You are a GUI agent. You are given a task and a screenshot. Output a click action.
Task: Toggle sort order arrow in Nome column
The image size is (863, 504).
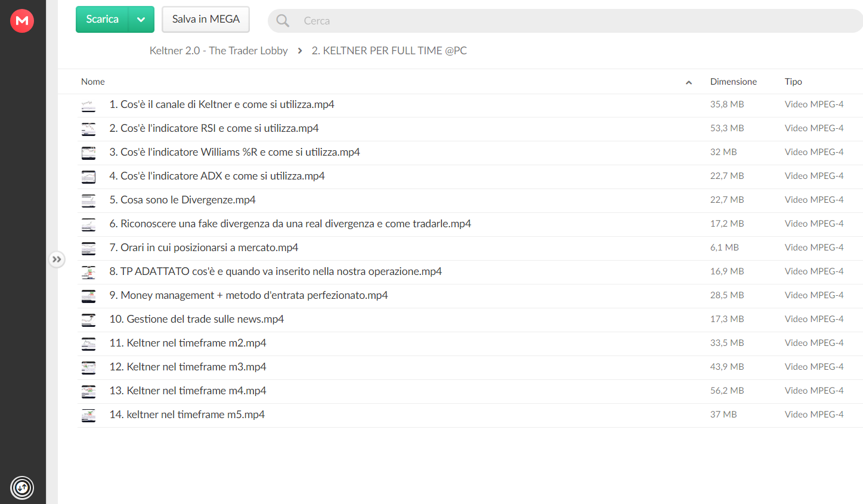[689, 82]
